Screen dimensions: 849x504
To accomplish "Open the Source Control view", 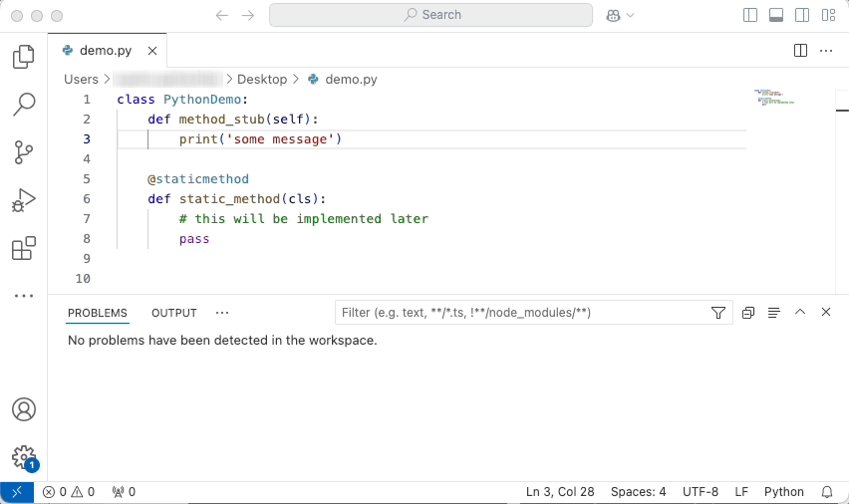I will click(x=24, y=152).
